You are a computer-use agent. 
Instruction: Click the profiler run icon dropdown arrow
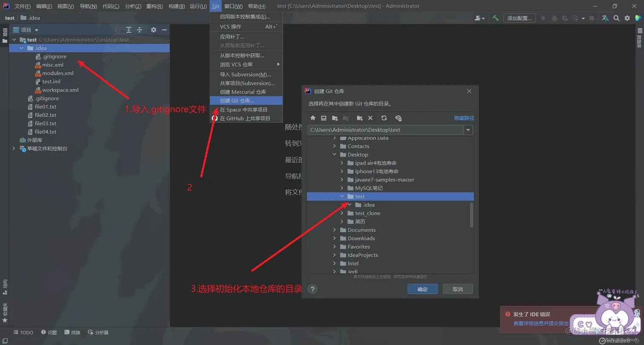point(583,18)
